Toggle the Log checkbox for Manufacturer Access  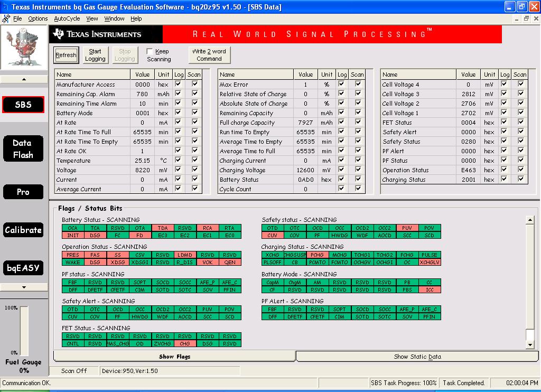point(178,84)
